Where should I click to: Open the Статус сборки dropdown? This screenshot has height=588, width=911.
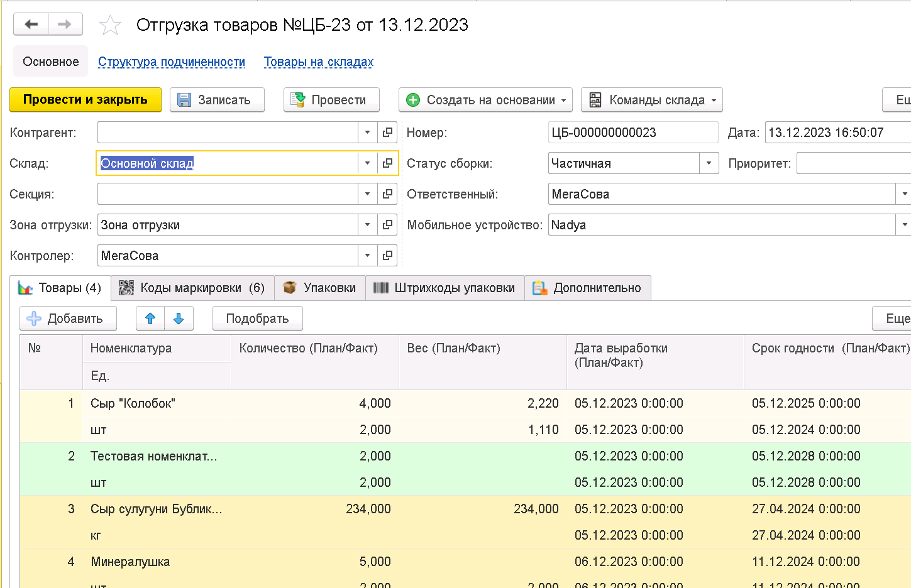coord(709,163)
